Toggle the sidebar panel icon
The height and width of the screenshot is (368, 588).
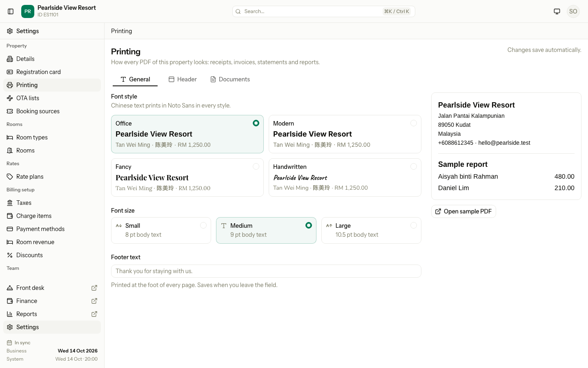pyautogui.click(x=11, y=11)
